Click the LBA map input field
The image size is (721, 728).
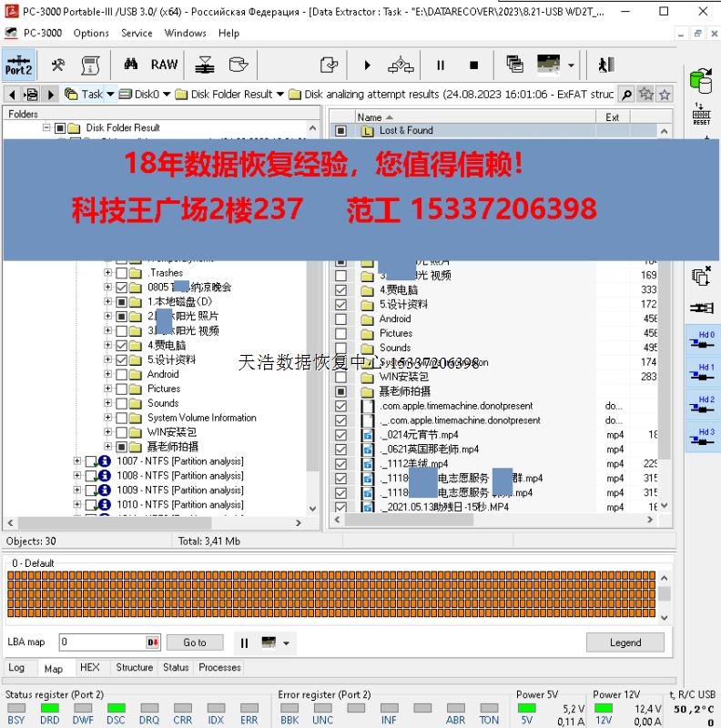click(x=101, y=642)
